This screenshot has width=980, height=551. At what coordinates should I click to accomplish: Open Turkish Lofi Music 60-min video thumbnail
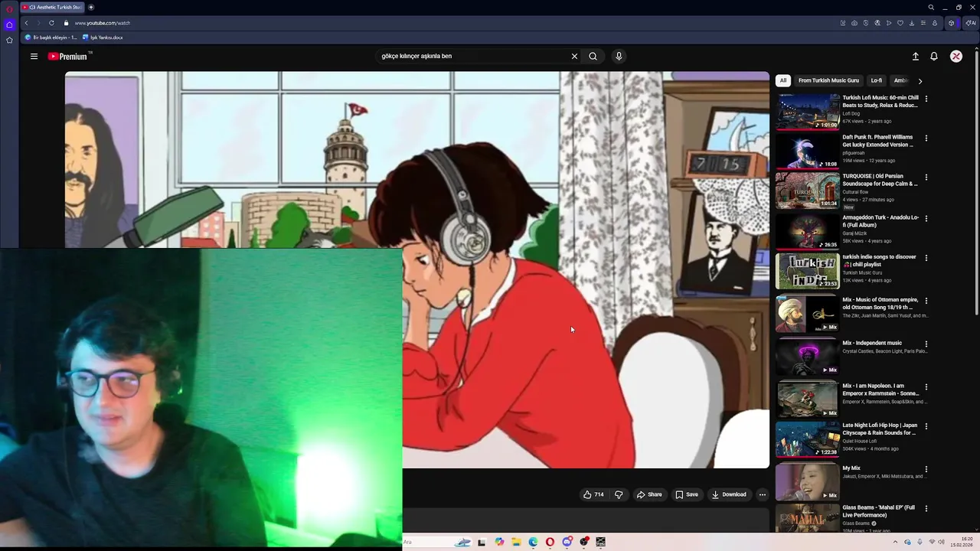[x=808, y=112]
